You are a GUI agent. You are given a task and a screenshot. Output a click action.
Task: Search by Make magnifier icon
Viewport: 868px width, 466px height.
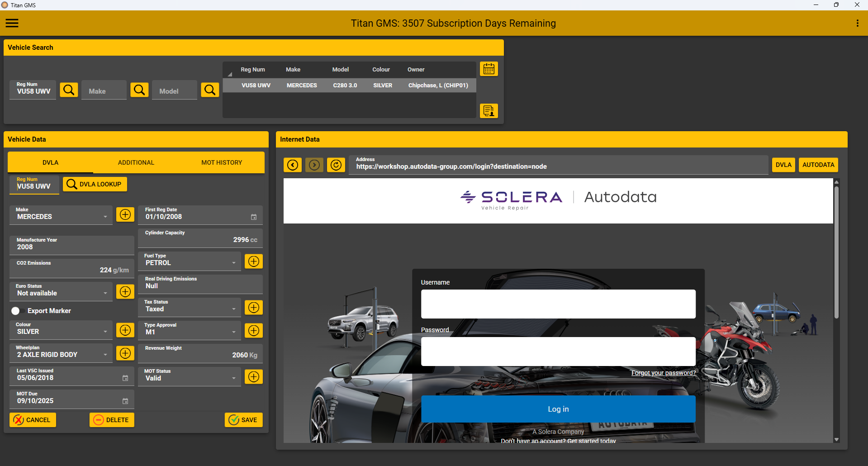point(139,90)
